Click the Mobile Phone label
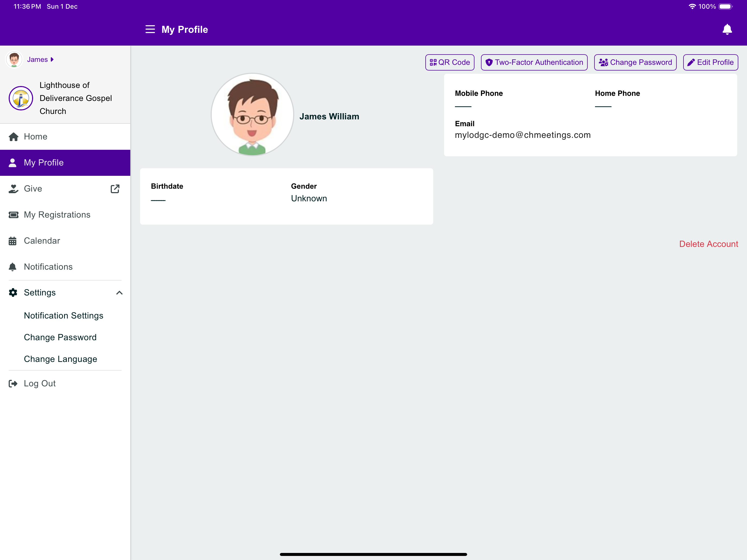 (479, 94)
